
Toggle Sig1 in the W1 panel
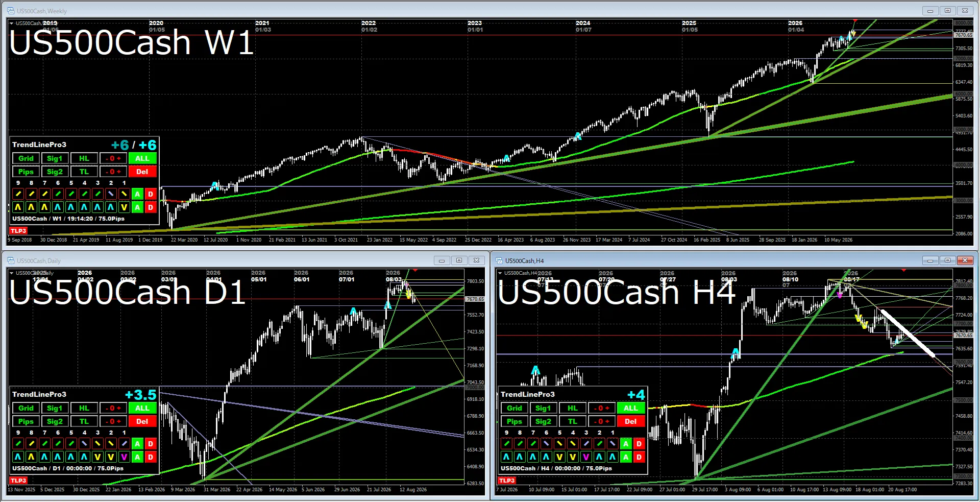[x=55, y=158]
